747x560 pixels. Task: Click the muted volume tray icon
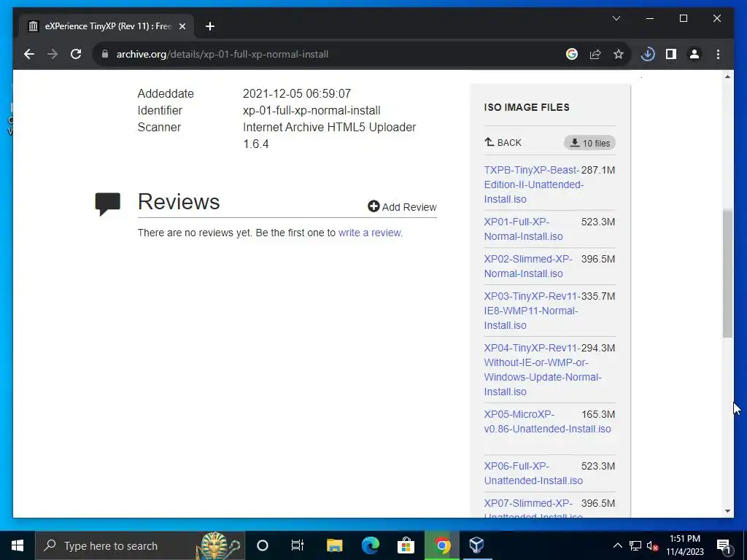[x=652, y=545]
